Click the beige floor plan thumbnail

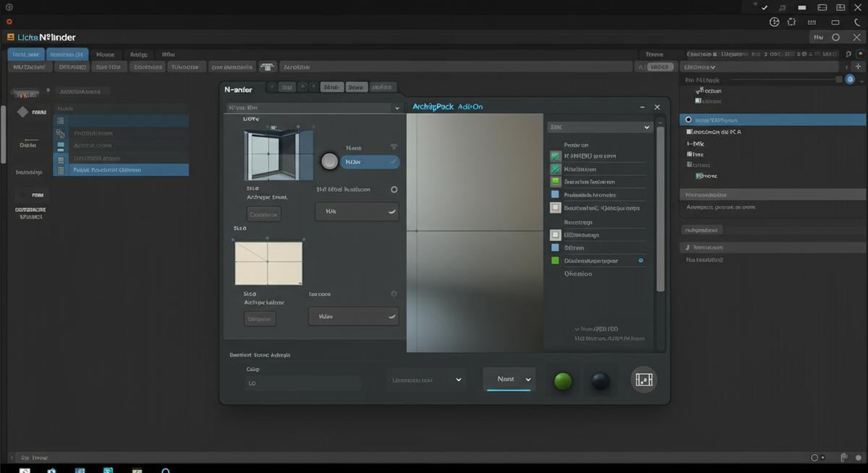point(268,263)
